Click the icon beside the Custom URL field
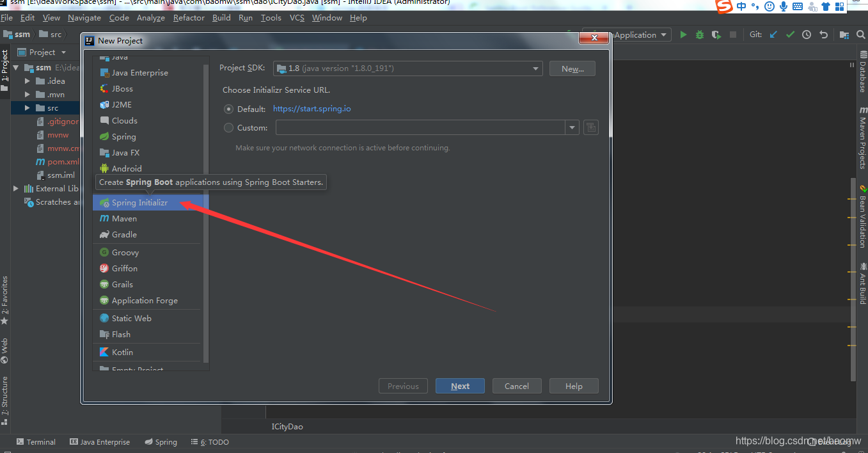The image size is (868, 453). point(591,127)
